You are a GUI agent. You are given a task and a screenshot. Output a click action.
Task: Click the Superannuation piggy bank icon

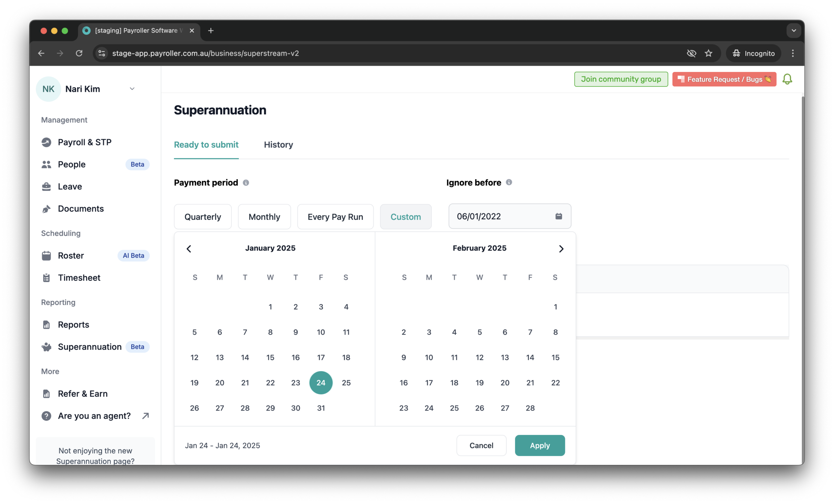[46, 347]
